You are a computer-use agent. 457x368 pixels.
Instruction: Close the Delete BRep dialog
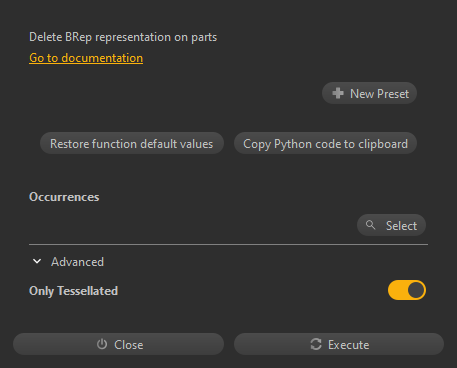118,344
